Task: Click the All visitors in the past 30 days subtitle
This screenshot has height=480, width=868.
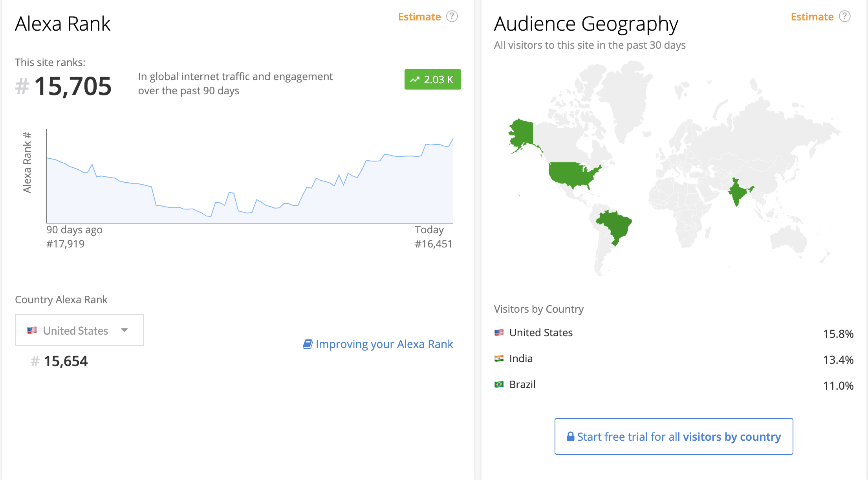Action: [590, 45]
